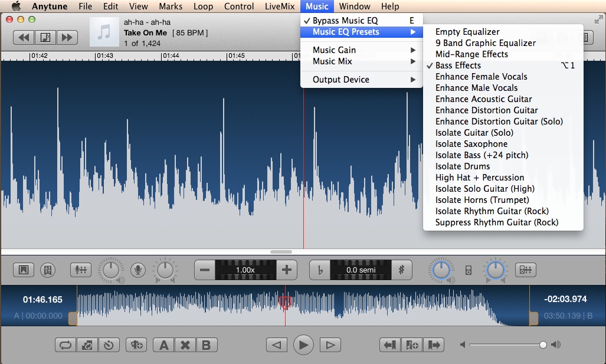Viewport: 606px width, 364px height.
Task: Expand the Music Gain submenu
Action: point(362,50)
